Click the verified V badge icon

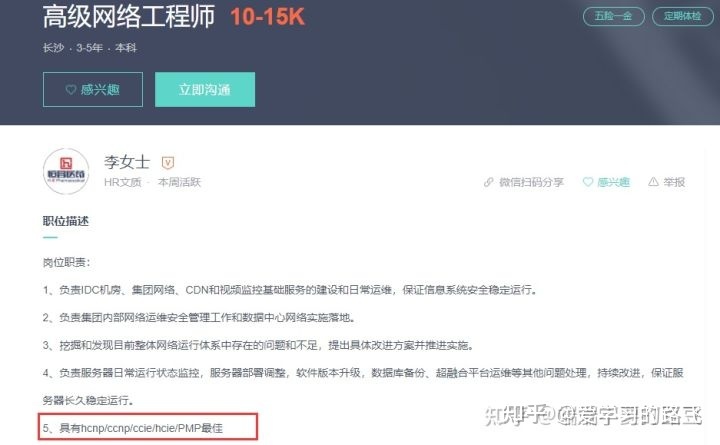pos(168,163)
